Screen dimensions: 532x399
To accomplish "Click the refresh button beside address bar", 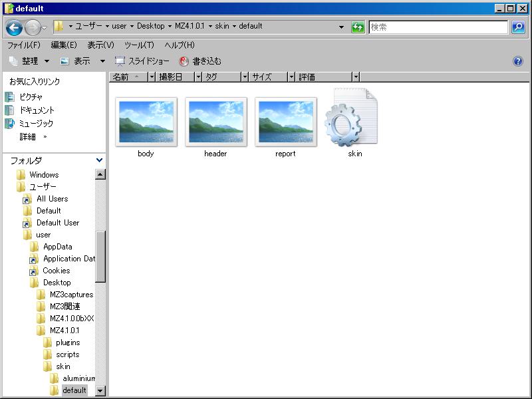I will pyautogui.click(x=358, y=27).
